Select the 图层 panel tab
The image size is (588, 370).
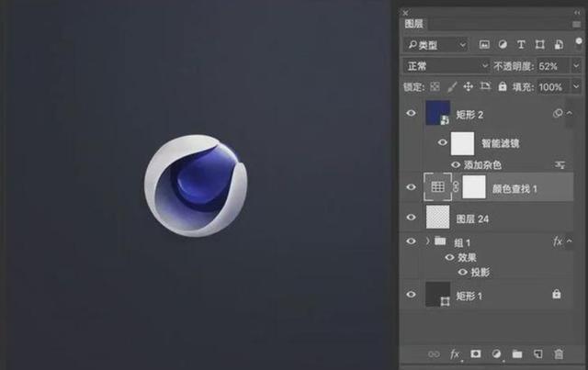click(414, 24)
